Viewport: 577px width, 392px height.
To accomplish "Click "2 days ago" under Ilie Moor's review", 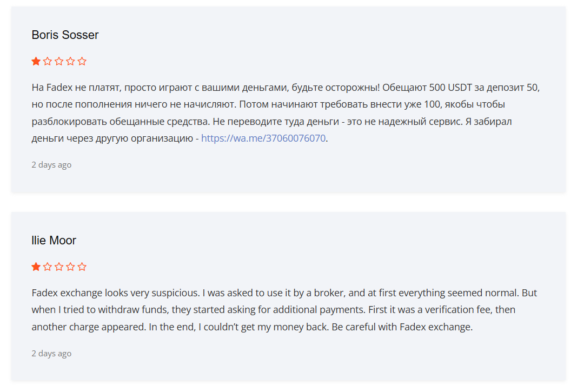I will pos(51,353).
